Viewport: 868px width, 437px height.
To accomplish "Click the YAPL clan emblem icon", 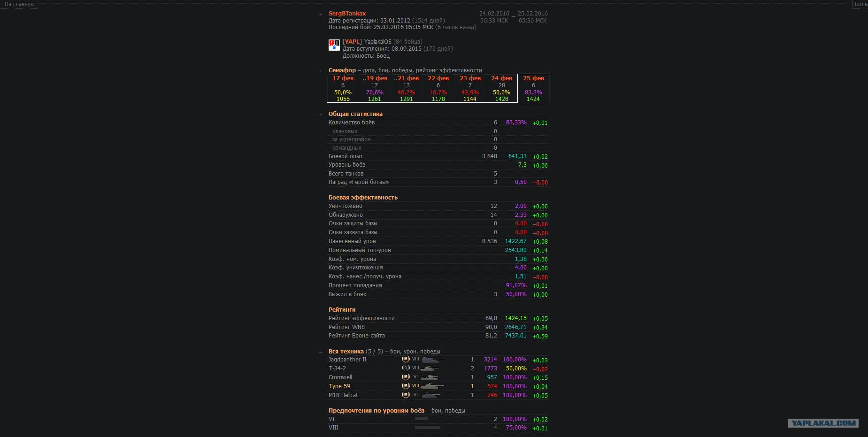I will point(334,45).
